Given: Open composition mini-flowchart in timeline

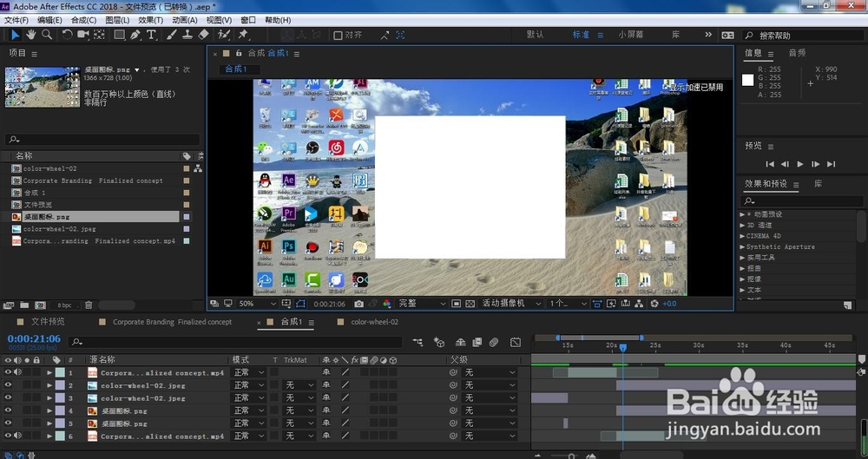Looking at the screenshot, I should tap(418, 343).
